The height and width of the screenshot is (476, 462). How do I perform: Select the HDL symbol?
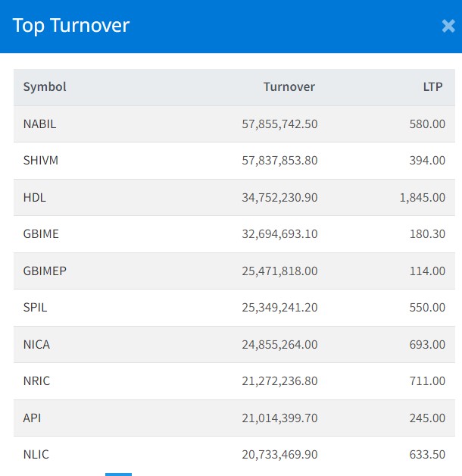click(35, 197)
